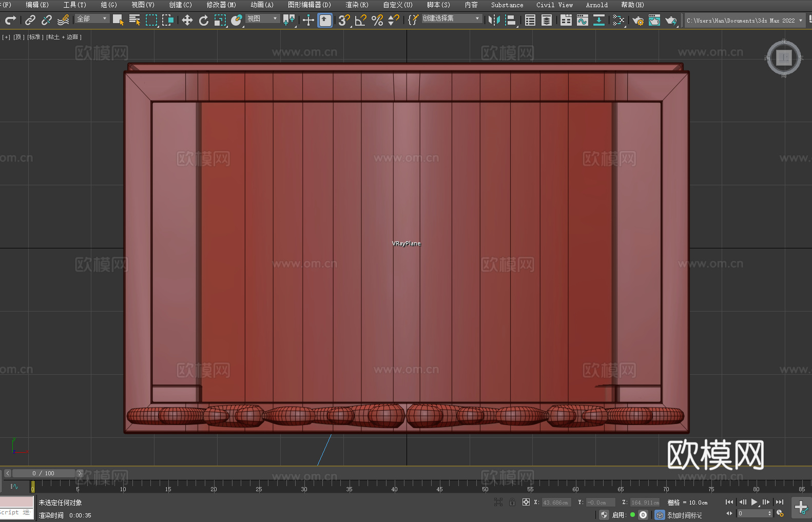Open the Civil View menu
The image size is (812, 522).
(554, 5)
